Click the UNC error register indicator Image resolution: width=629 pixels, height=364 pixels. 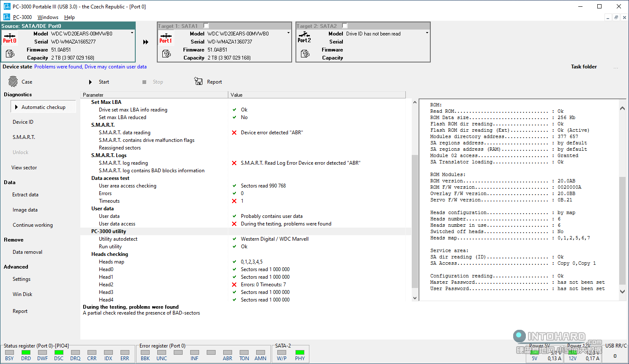tap(161, 352)
